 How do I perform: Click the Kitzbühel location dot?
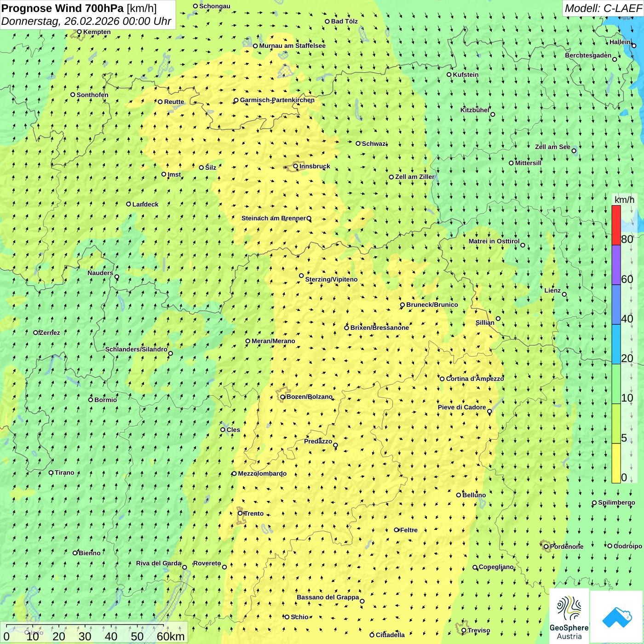click(x=493, y=115)
